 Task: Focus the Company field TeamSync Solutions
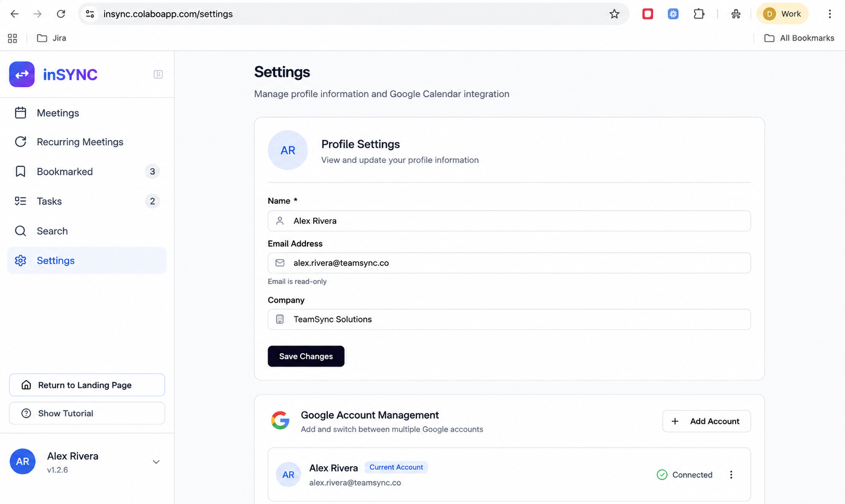click(x=509, y=319)
